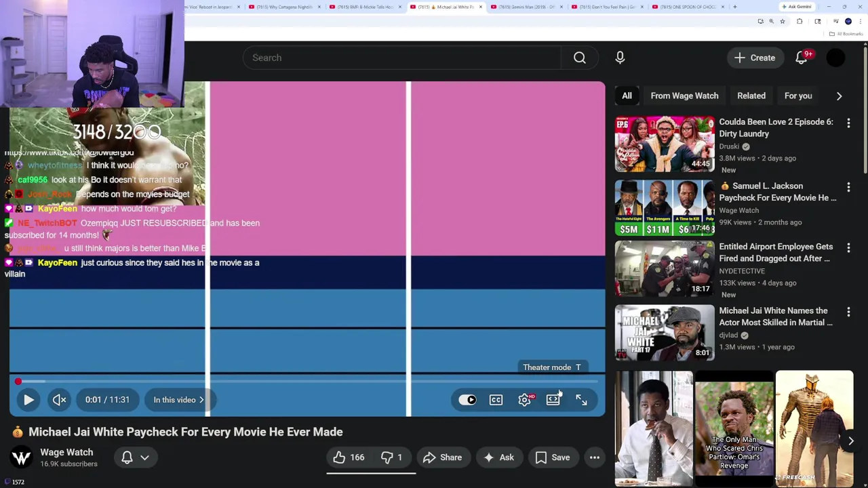This screenshot has width=868, height=488.
Task: Open the Create button
Action: (755, 58)
